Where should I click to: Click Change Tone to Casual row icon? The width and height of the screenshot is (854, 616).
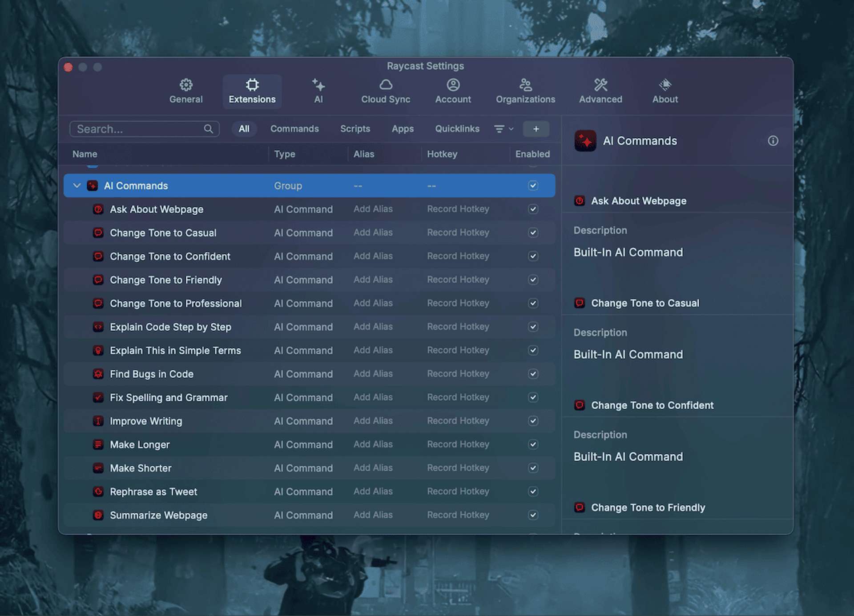pyautogui.click(x=98, y=232)
